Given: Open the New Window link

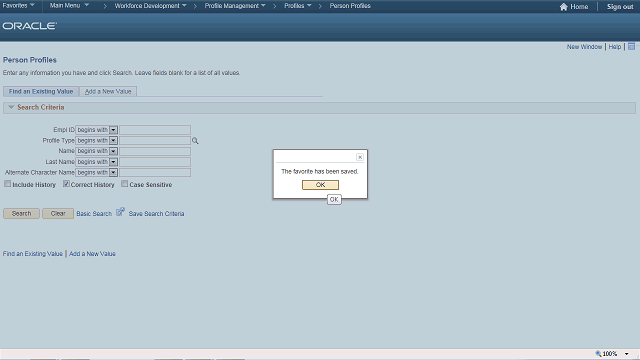Looking at the screenshot, I should [x=584, y=47].
